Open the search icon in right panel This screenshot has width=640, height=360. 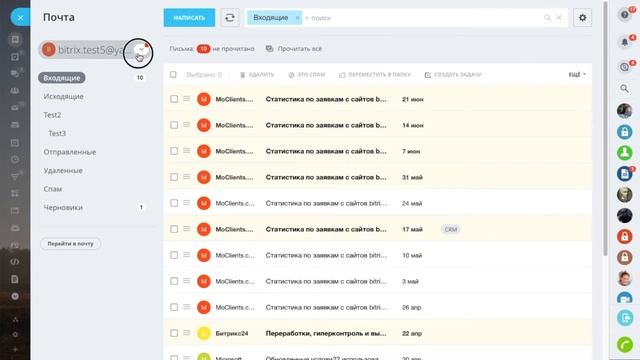tap(624, 88)
